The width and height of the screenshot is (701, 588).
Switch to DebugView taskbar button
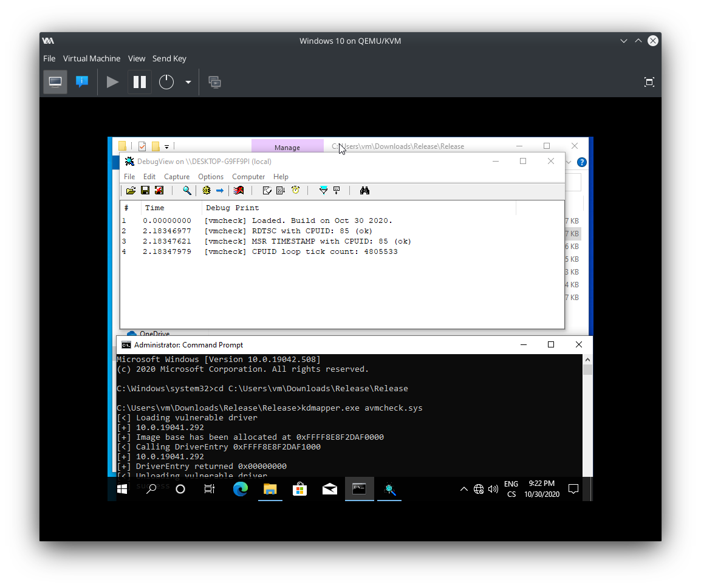[x=389, y=489]
